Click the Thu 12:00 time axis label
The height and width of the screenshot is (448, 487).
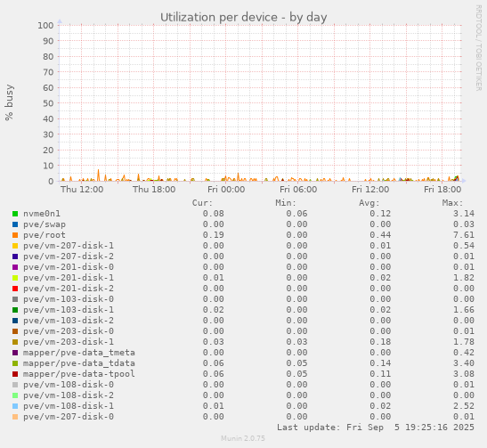(x=82, y=189)
